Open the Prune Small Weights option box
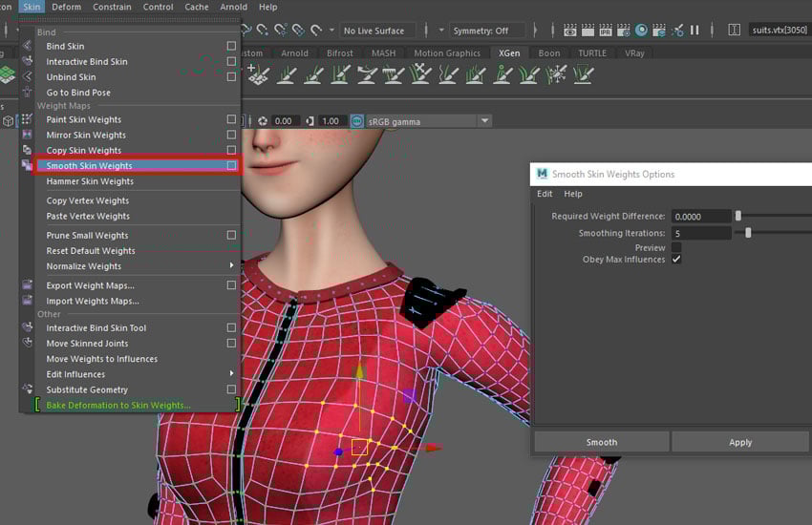Viewport: 812px width, 525px height. pyautogui.click(x=231, y=236)
